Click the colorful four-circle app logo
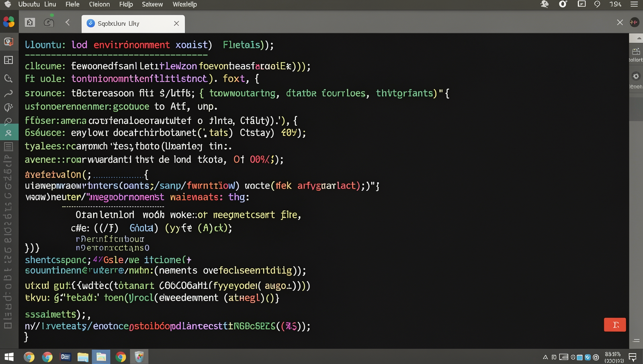The height and width of the screenshot is (364, 643). pyautogui.click(x=8, y=22)
